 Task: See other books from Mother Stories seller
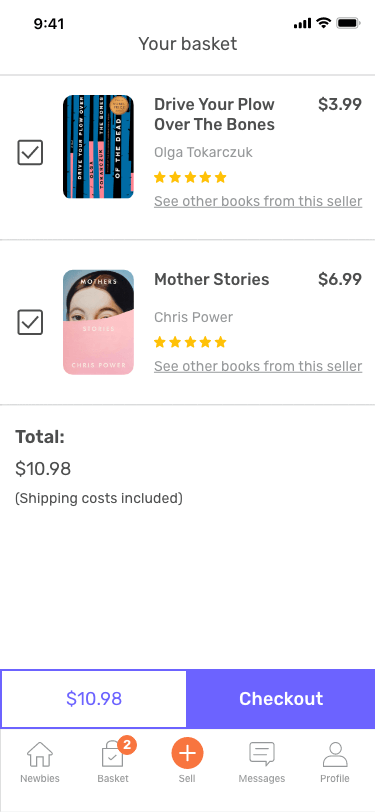258,366
